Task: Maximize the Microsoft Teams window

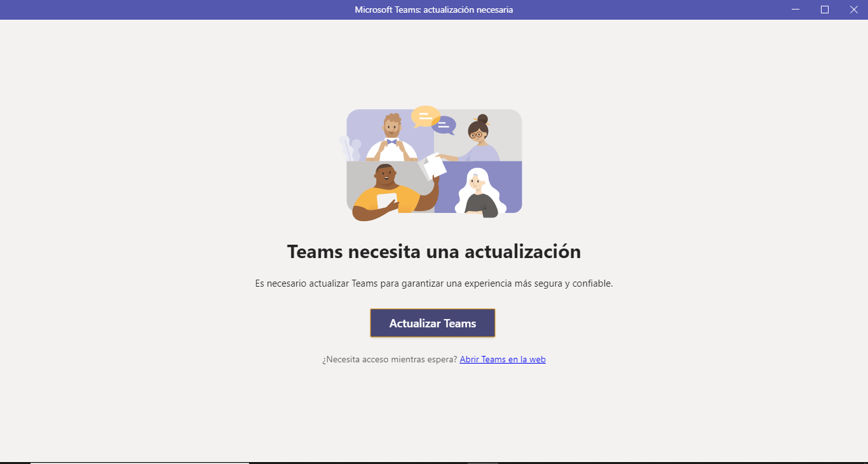Action: pos(825,10)
